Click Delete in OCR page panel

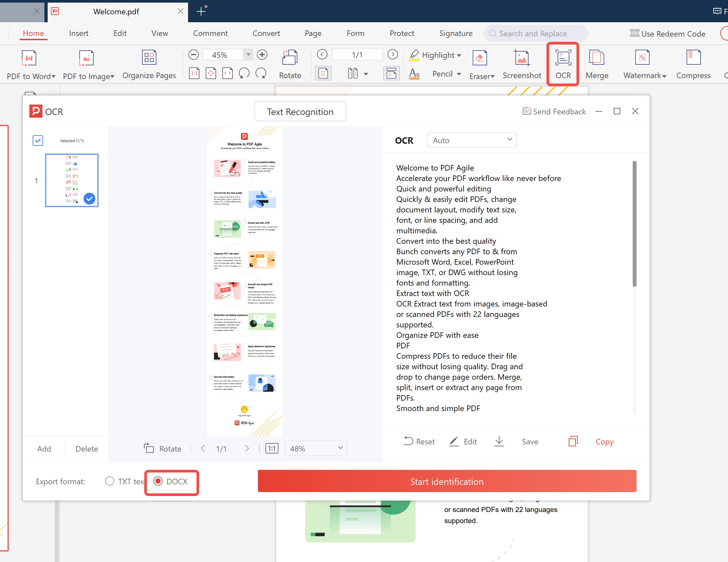tap(87, 449)
